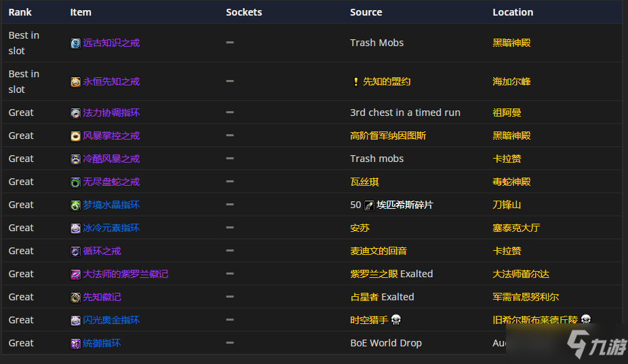Click the skull icon next to 时空猎手

396,320
